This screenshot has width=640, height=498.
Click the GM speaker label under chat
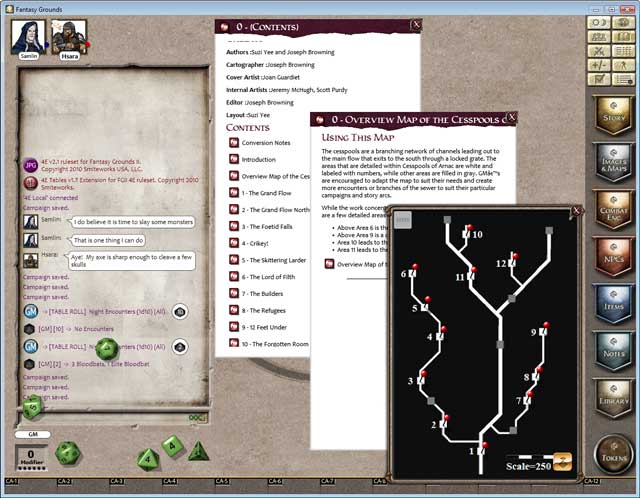tap(33, 434)
